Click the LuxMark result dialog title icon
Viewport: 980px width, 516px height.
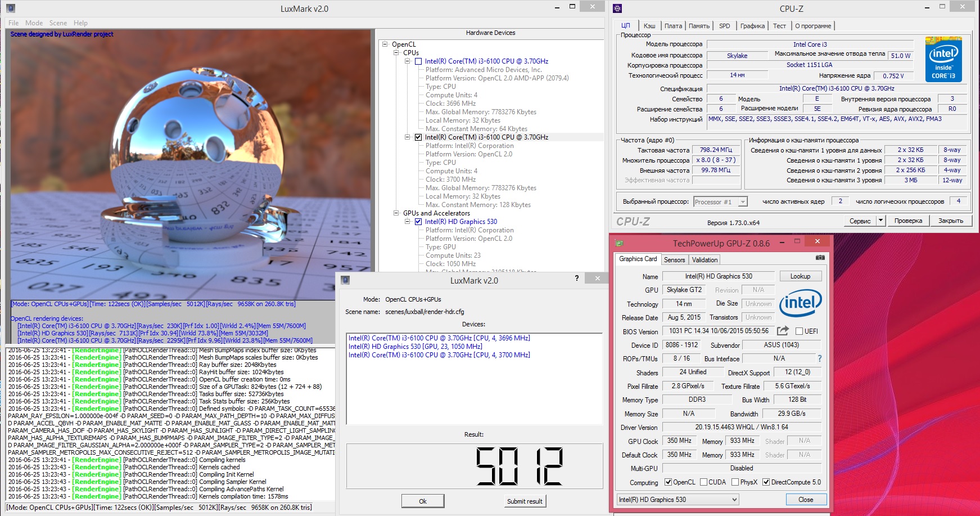coord(346,280)
